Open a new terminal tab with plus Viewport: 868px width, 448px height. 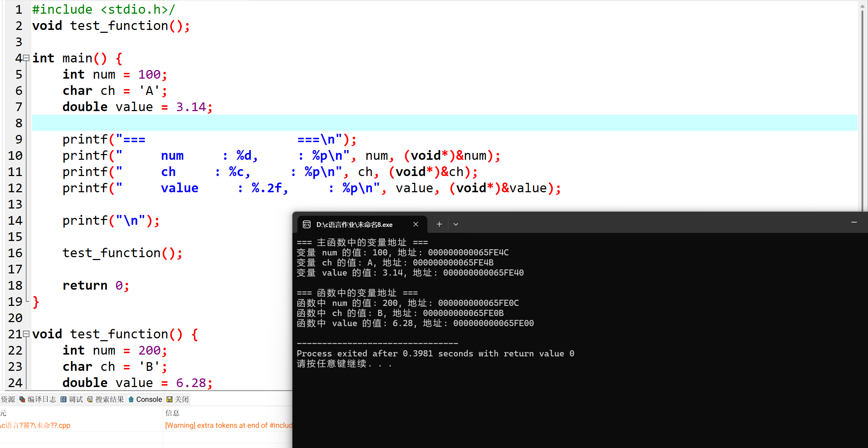(439, 224)
